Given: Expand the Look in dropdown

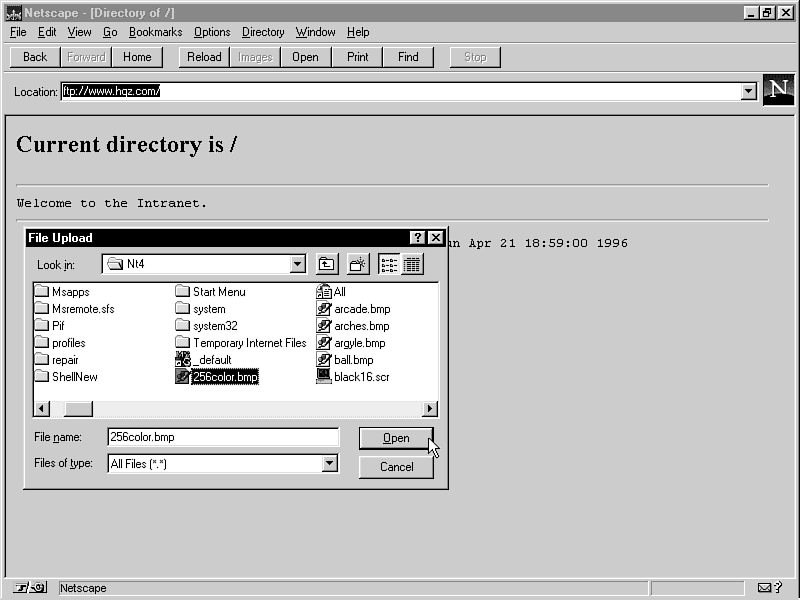Looking at the screenshot, I should pyautogui.click(x=297, y=264).
